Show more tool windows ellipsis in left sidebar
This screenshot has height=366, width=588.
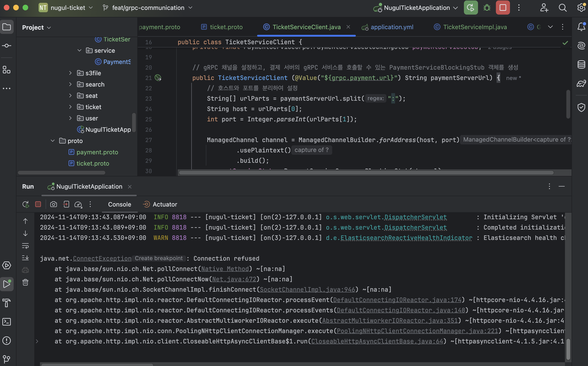pyautogui.click(x=7, y=89)
